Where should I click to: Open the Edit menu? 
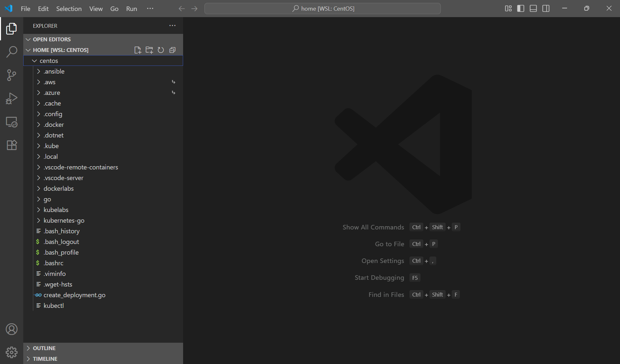point(43,9)
